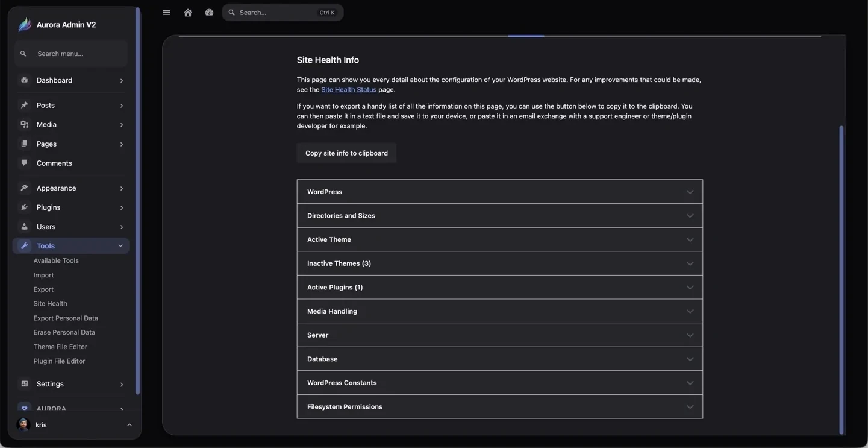Click the Search menu input field
Screen dimensions: 868x448
[71, 54]
